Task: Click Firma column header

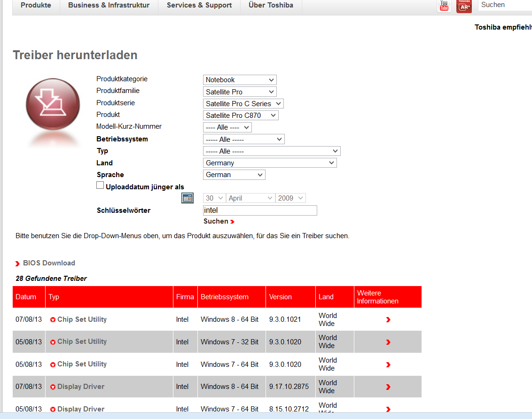Action: (185, 297)
